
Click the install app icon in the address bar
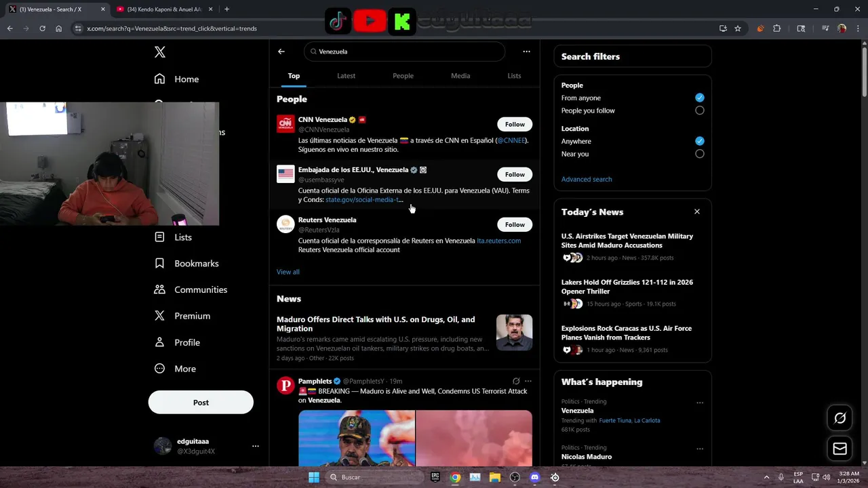(x=723, y=28)
